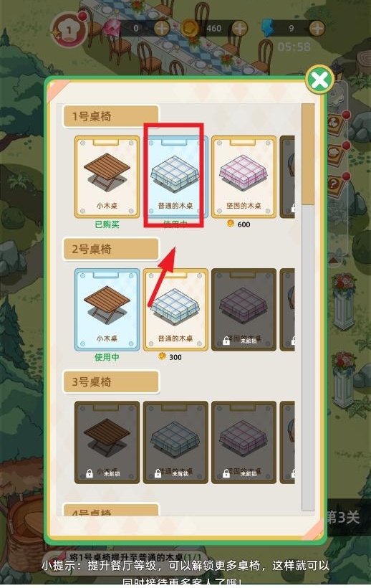Open the chef level 1 badge

[69, 30]
